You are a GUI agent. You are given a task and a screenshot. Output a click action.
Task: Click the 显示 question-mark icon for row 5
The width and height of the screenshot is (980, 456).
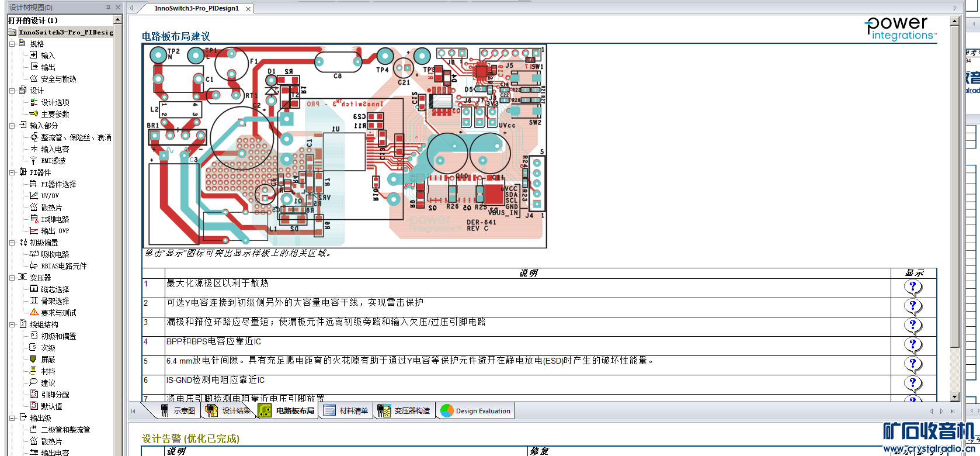pyautogui.click(x=912, y=365)
